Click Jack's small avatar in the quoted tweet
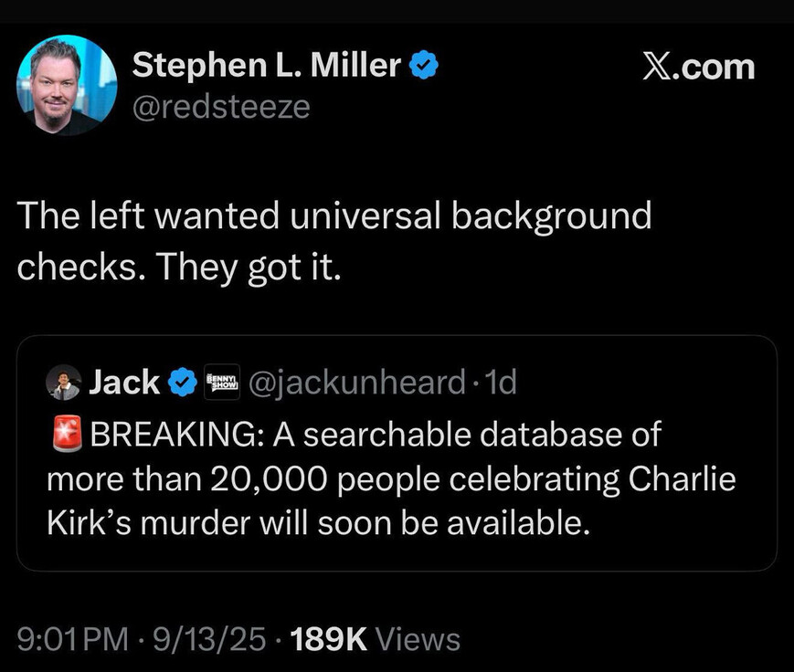The image size is (794, 672). (x=63, y=383)
